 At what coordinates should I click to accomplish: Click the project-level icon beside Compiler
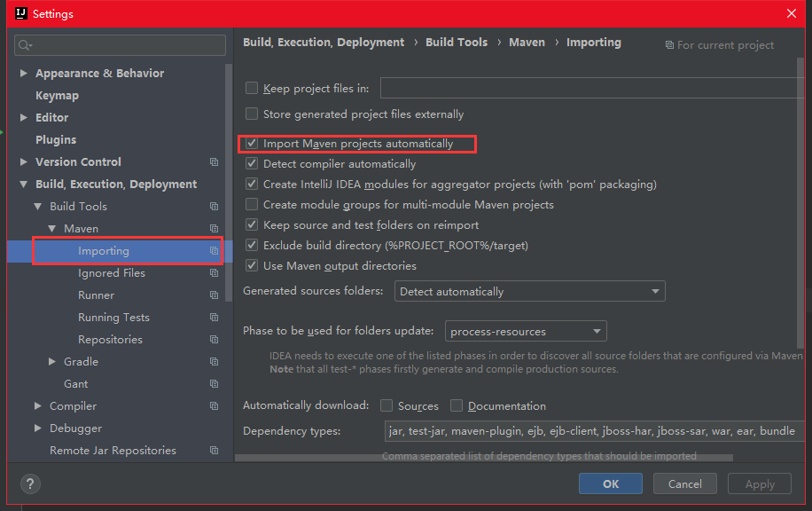pyautogui.click(x=214, y=406)
